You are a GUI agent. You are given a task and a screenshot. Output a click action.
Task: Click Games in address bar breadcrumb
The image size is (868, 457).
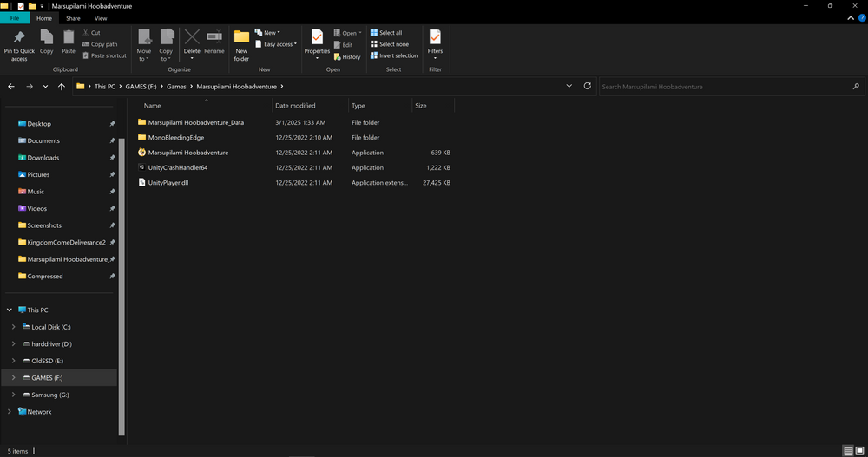(176, 87)
